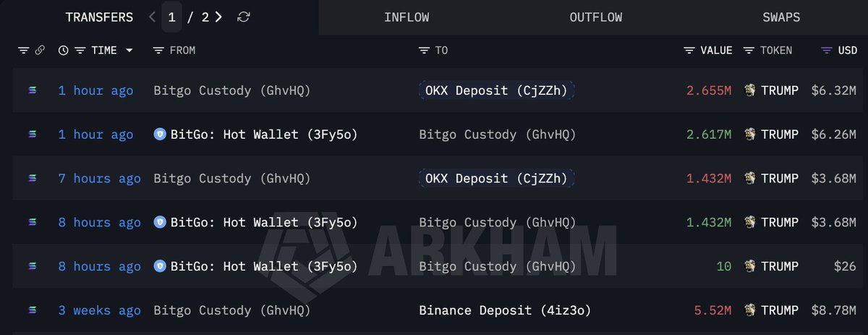Go to next transfers page
This screenshot has width=868, height=335.
click(x=218, y=17)
